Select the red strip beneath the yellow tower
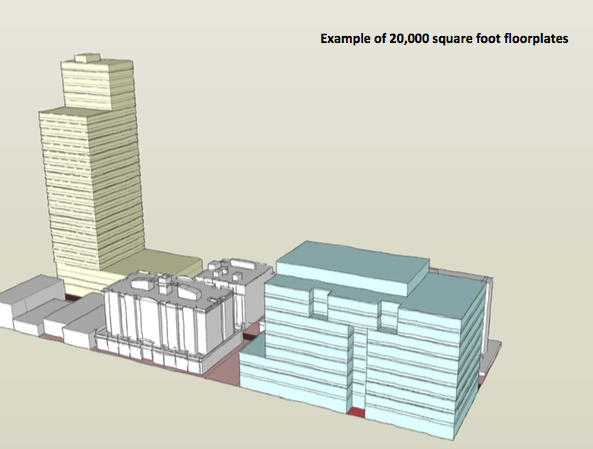 pyautogui.click(x=74, y=297)
